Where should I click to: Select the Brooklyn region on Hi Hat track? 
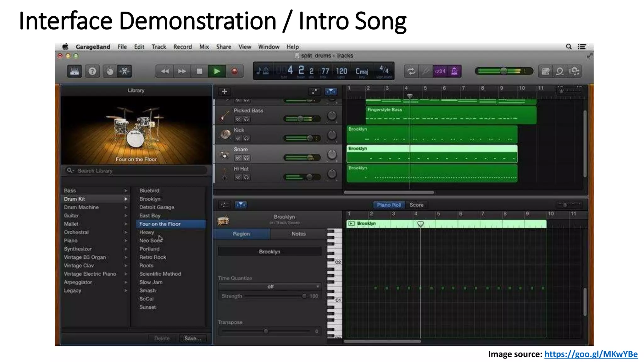click(x=432, y=173)
